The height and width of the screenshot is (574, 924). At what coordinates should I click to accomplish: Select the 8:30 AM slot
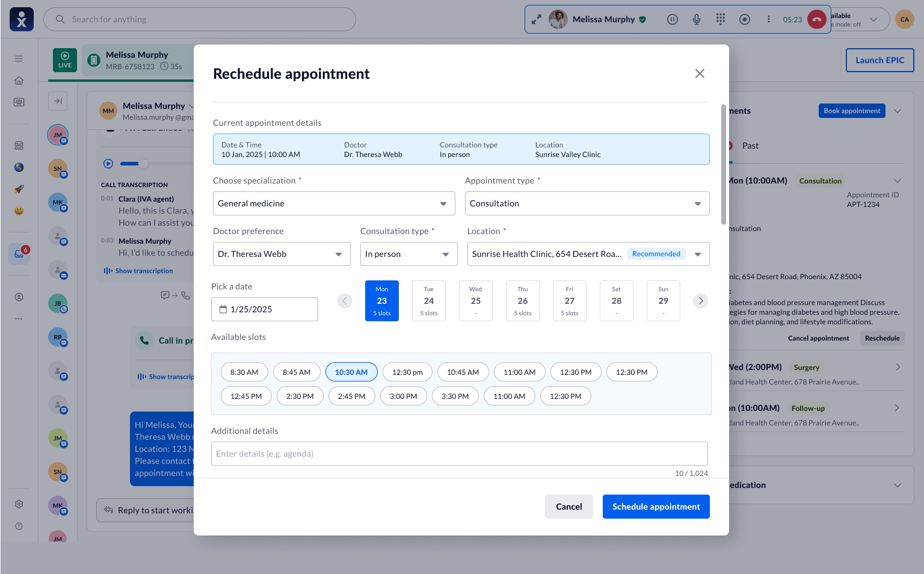(x=244, y=372)
